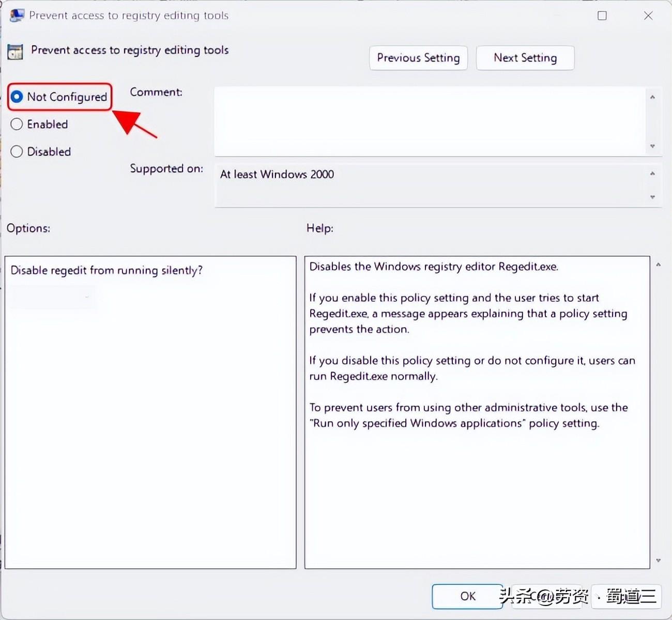
Task: Click Supported on box's up arrow
Action: click(x=652, y=174)
